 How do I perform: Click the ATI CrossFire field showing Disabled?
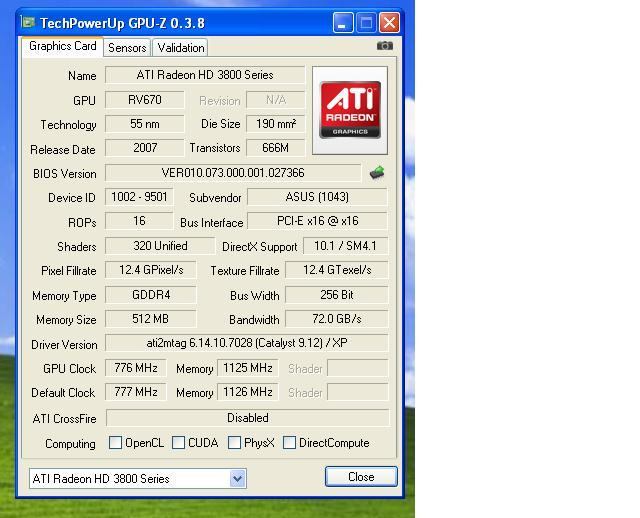point(248,418)
